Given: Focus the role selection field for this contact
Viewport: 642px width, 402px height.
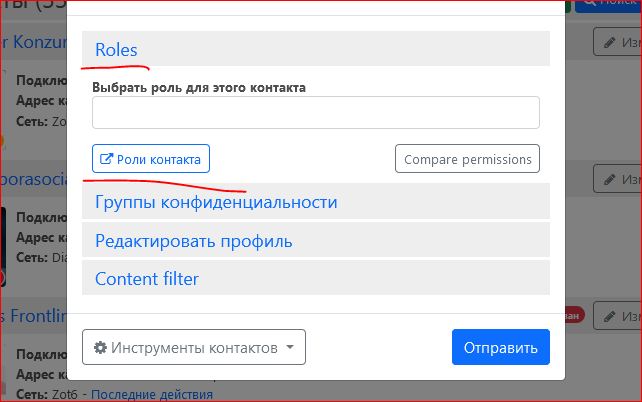Looking at the screenshot, I should click(x=315, y=113).
